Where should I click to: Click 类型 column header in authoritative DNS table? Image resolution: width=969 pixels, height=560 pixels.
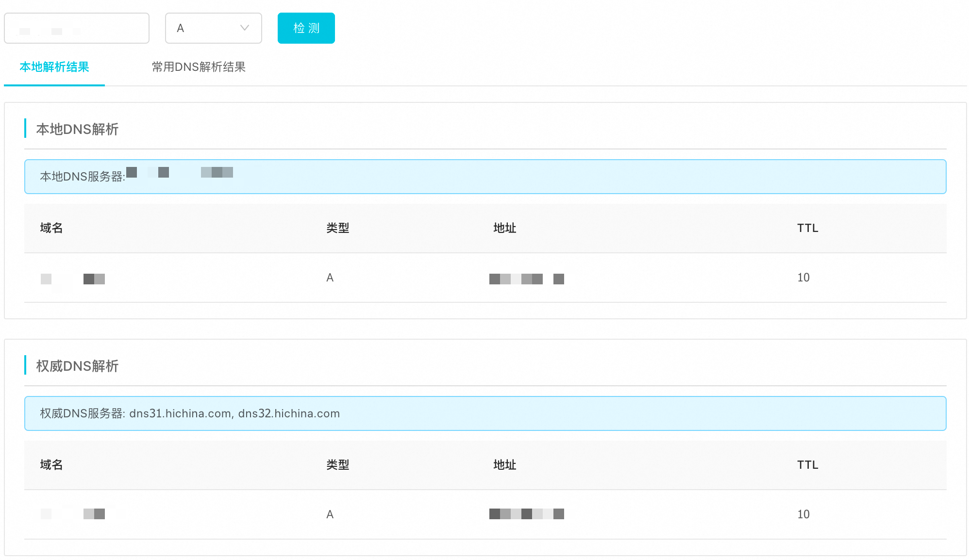pyautogui.click(x=338, y=465)
